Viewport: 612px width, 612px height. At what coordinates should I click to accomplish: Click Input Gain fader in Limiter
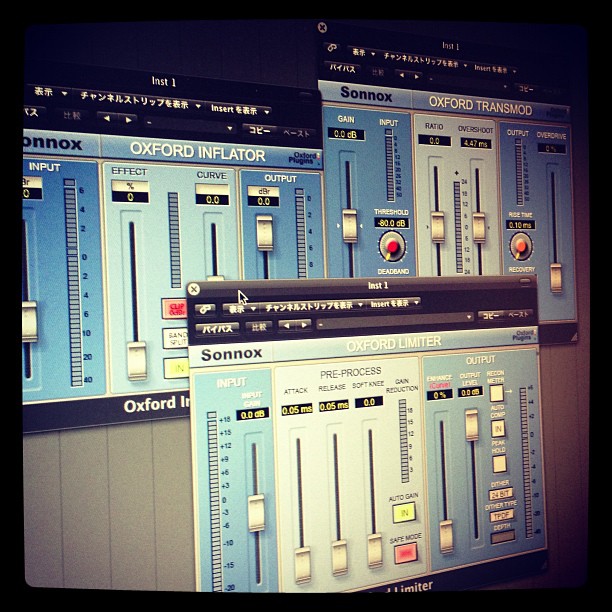[x=256, y=512]
